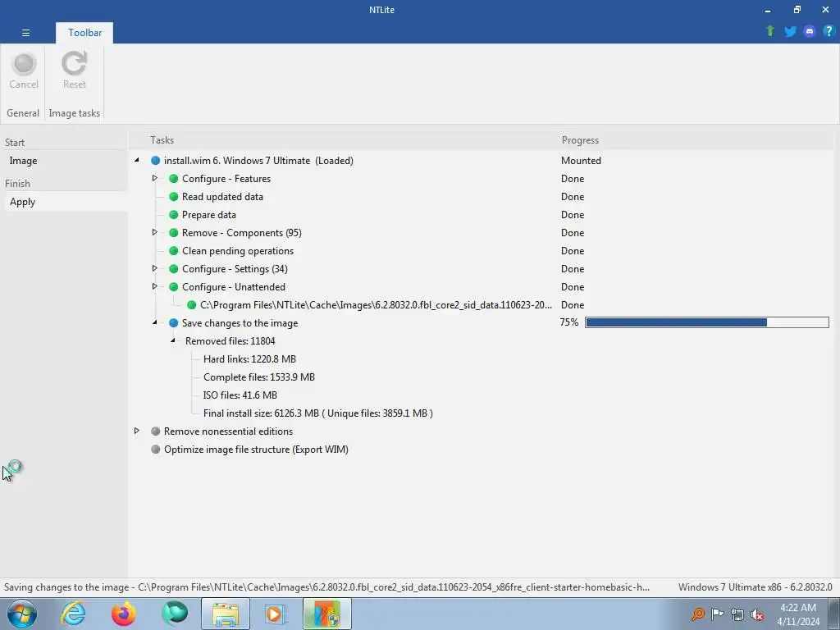Open the Twitter link icon
The image size is (840, 630).
click(790, 31)
